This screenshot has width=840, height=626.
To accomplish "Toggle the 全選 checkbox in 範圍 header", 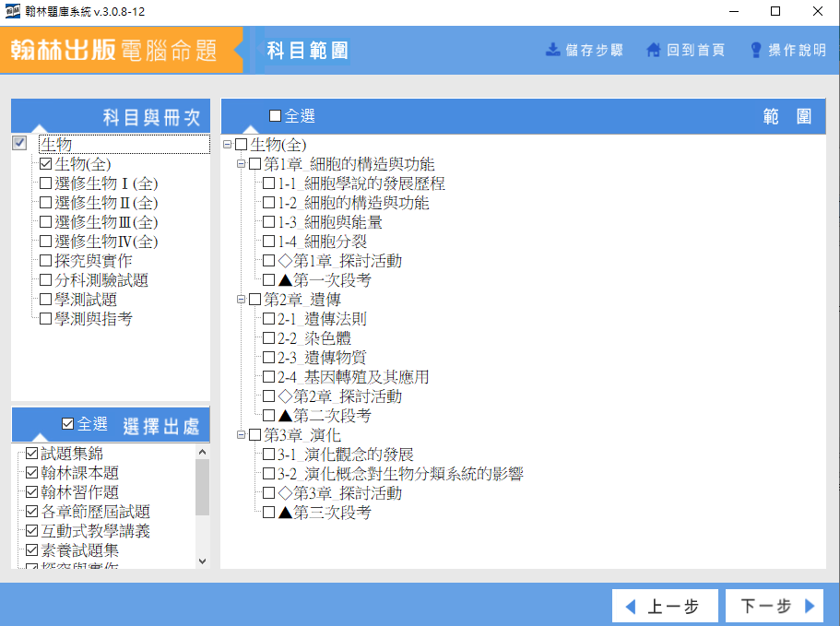I will click(x=275, y=116).
